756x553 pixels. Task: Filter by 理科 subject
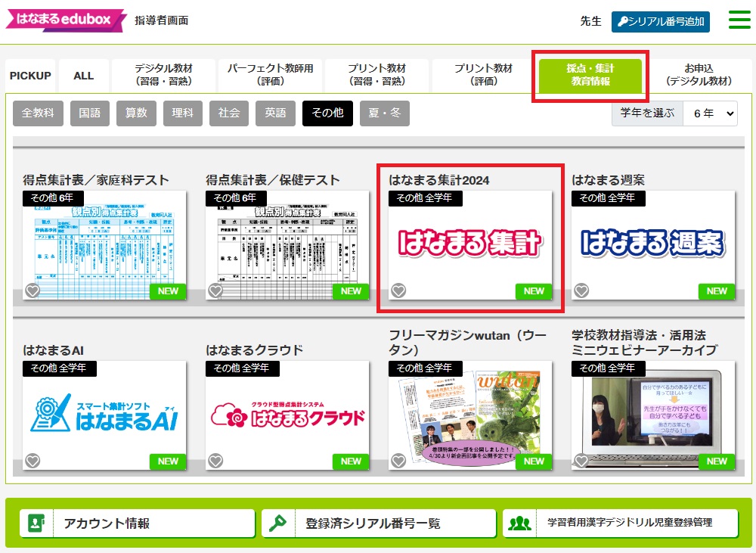click(x=183, y=113)
